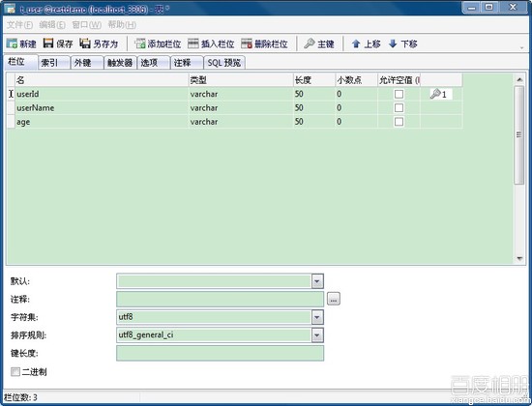Insert a column with 插入栏位
532x406 pixels.
pos(211,43)
